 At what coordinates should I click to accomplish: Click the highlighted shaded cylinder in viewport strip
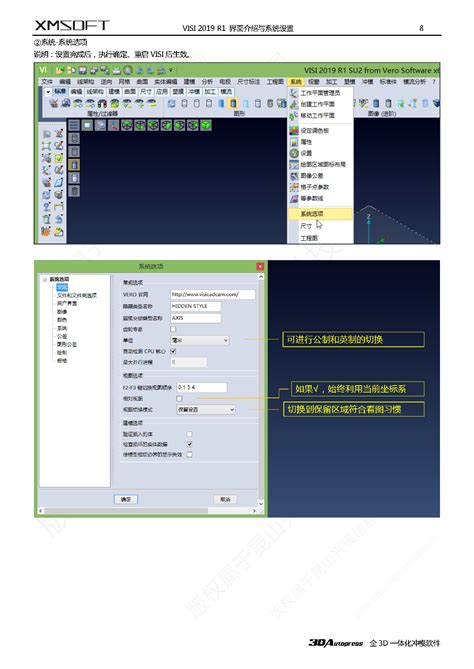tap(74, 165)
